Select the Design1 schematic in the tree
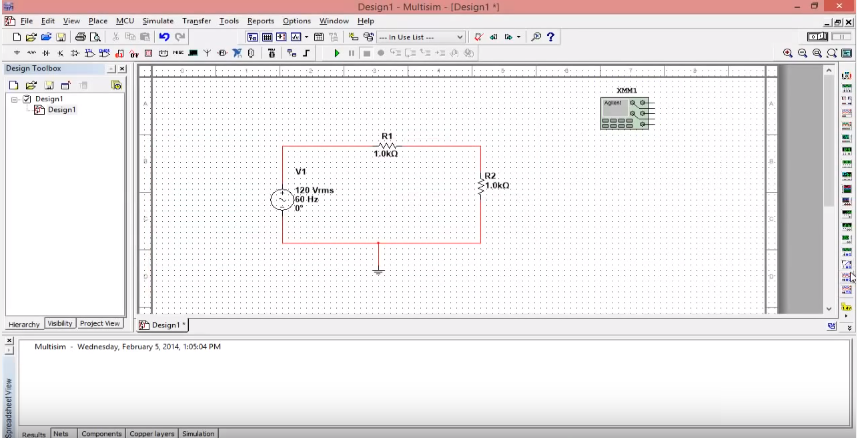The height and width of the screenshot is (438, 857). tap(60, 110)
